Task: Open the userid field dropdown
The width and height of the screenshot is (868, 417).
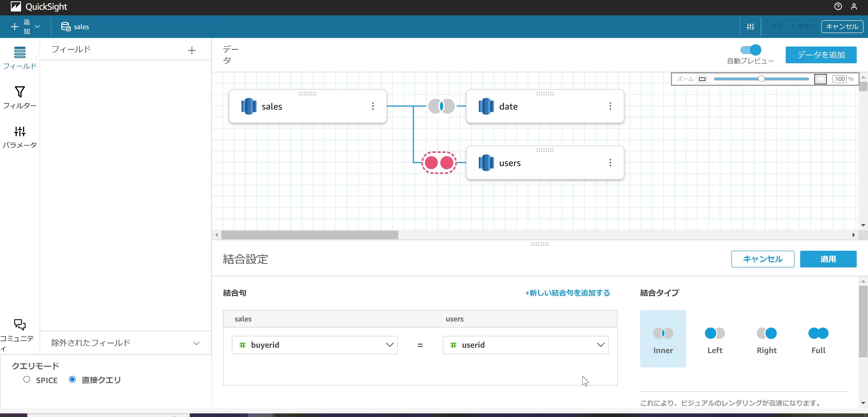Action: pos(525,344)
